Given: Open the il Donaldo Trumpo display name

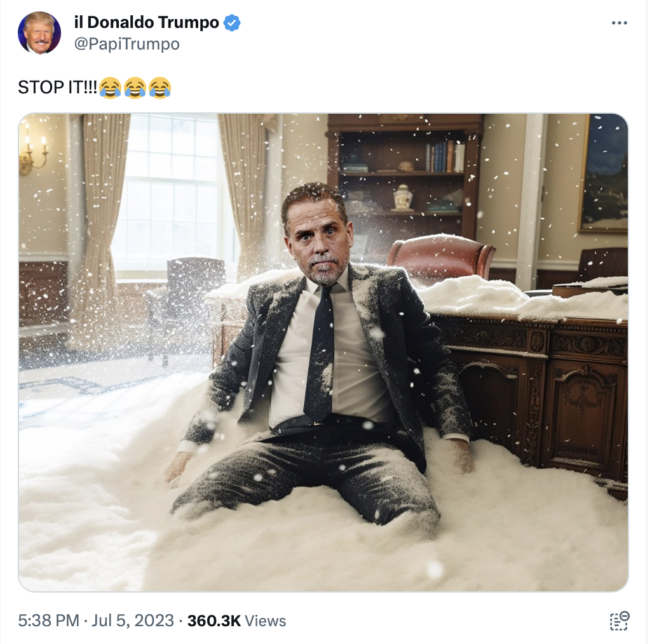Looking at the screenshot, I should pyautogui.click(x=146, y=22).
